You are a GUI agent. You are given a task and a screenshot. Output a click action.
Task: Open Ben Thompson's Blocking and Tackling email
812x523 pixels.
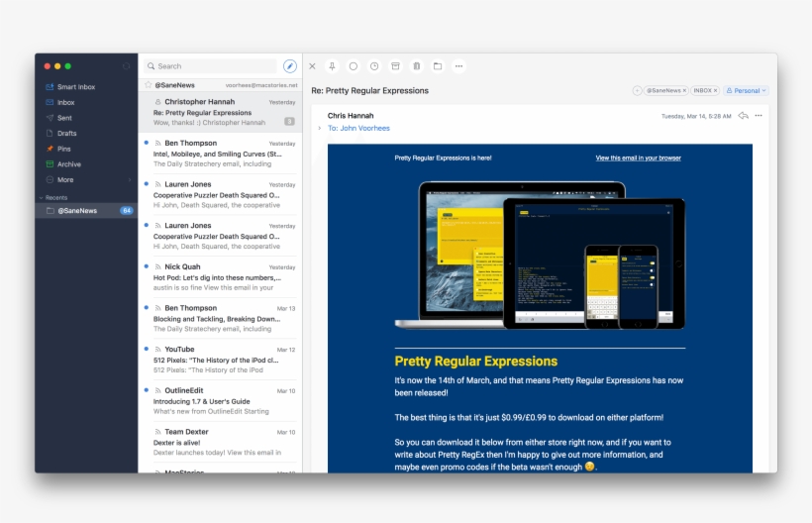[220, 319]
